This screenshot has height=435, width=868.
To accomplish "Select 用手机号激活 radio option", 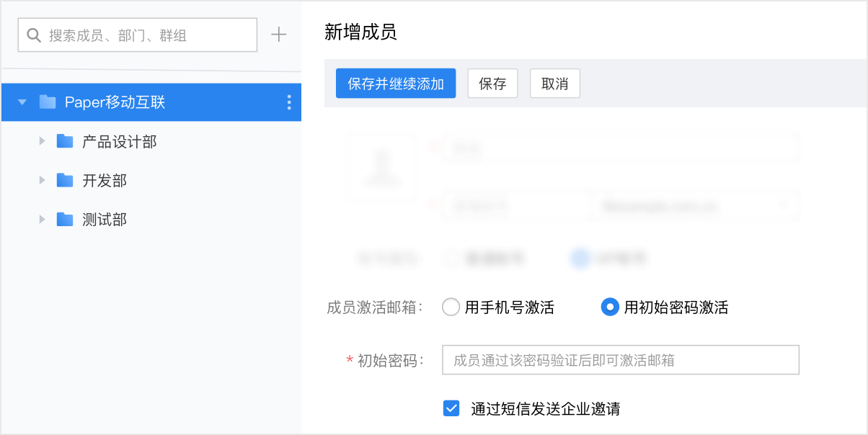I will coord(451,307).
